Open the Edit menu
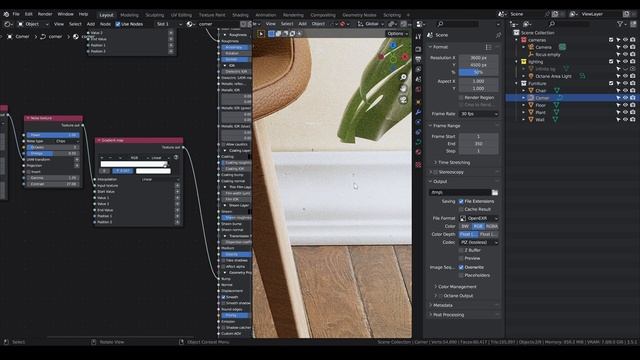The image size is (640, 360). point(29,14)
